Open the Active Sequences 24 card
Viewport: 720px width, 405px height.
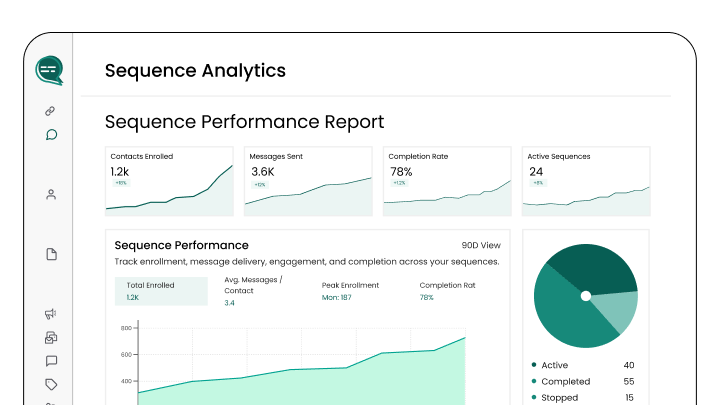586,181
